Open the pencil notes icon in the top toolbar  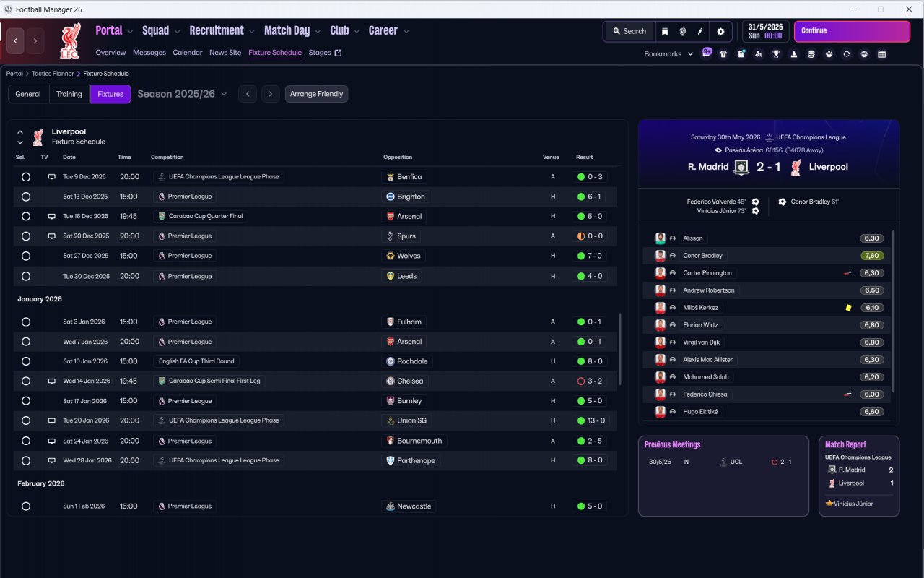(700, 32)
